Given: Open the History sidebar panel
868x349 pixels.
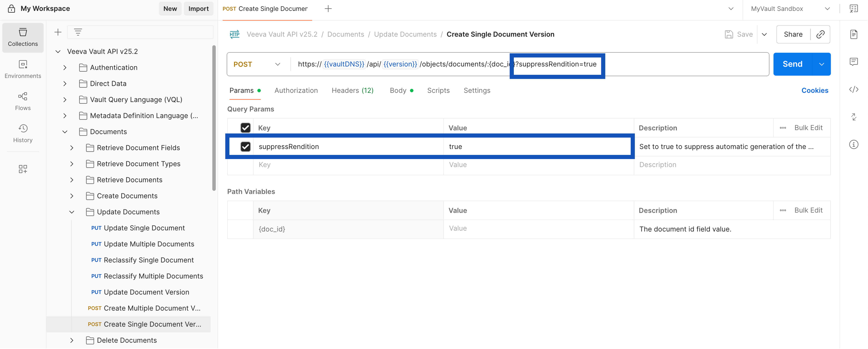Looking at the screenshot, I should [x=23, y=133].
